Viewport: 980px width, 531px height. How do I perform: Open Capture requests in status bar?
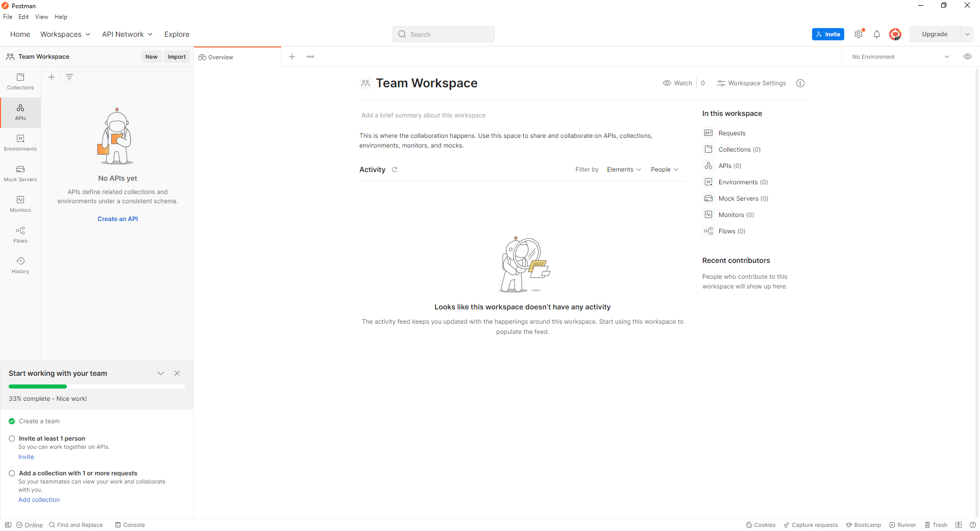tap(811, 525)
